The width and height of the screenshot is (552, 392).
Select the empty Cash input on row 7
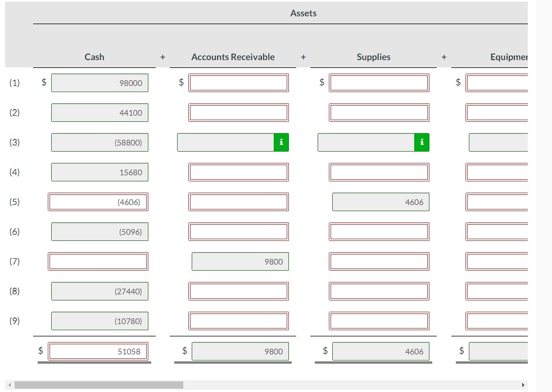99,261
